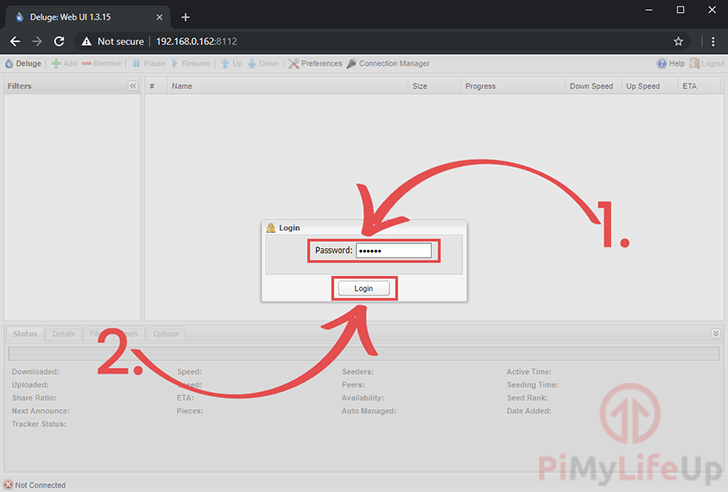Go back in browser history
The image size is (728, 492).
tap(15, 42)
